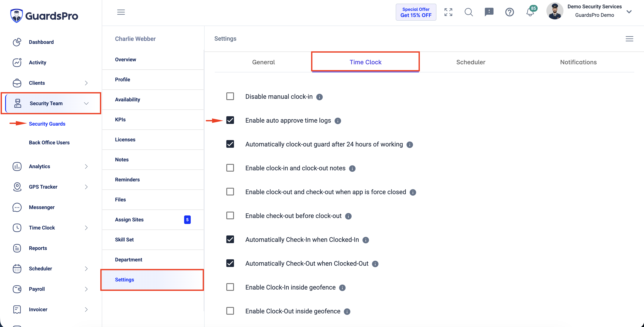The image size is (644, 327).
Task: Switch to the Notifications tab
Action: point(578,62)
